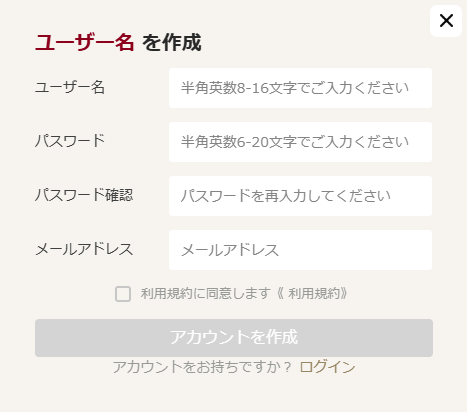
Task: Focus the ユーザー名 input field
Action: point(300,88)
